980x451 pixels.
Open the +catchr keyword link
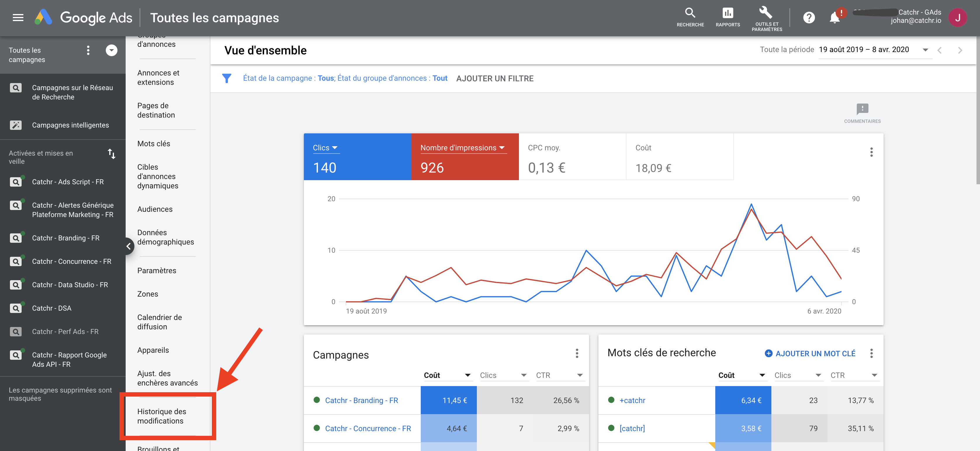(632, 400)
